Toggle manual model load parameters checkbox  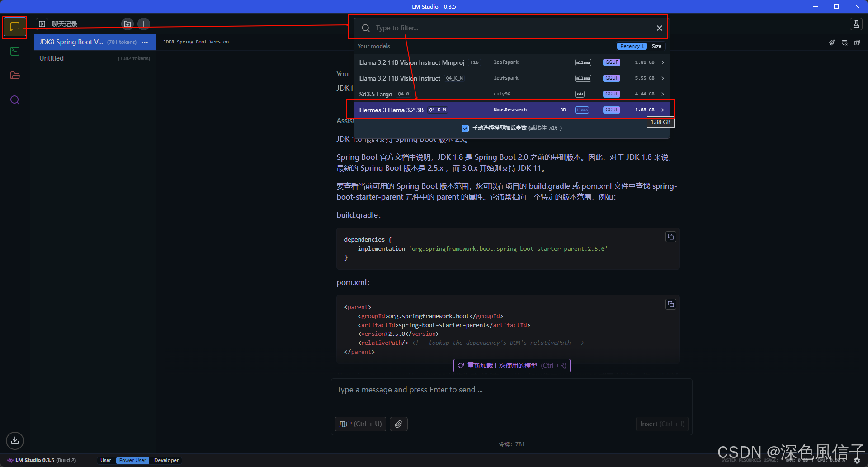(x=465, y=128)
